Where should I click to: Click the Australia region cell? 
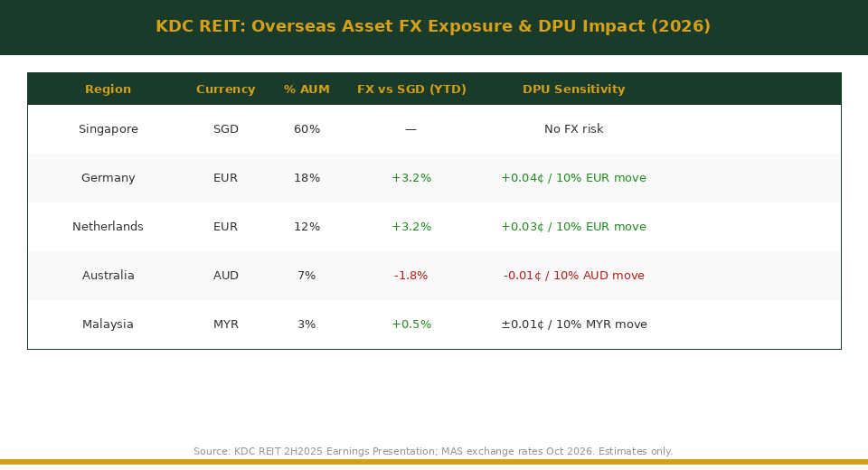tap(108, 275)
